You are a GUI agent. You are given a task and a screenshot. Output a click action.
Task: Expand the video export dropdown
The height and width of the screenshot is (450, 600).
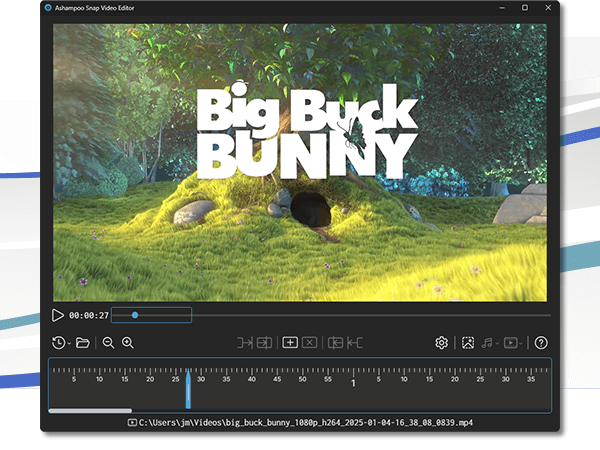click(x=514, y=343)
